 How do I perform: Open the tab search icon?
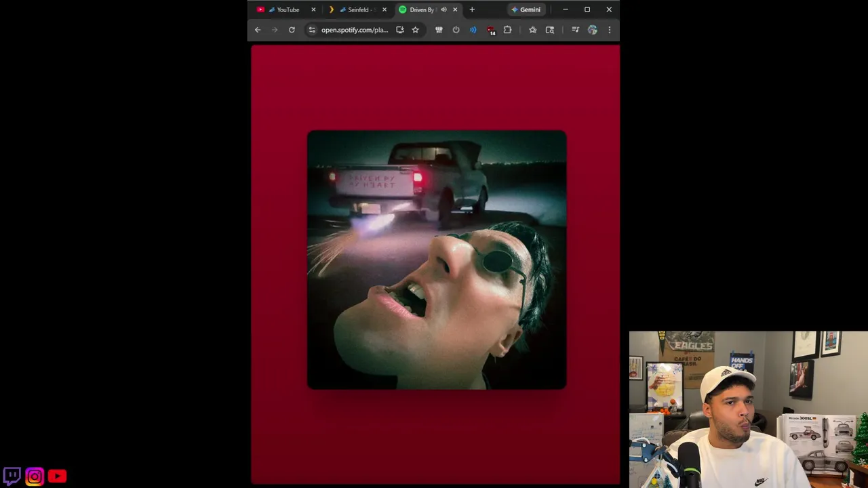pyautogui.click(x=550, y=30)
